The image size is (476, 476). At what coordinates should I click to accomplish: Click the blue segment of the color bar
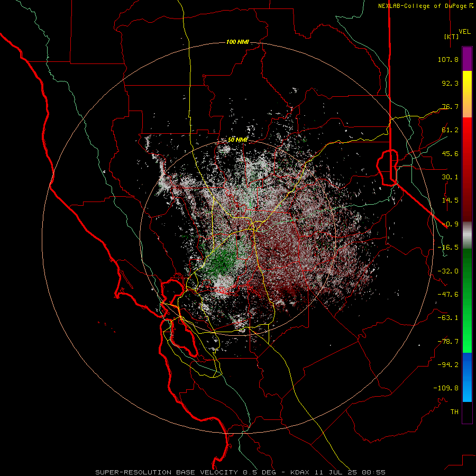pyautogui.click(x=467, y=377)
